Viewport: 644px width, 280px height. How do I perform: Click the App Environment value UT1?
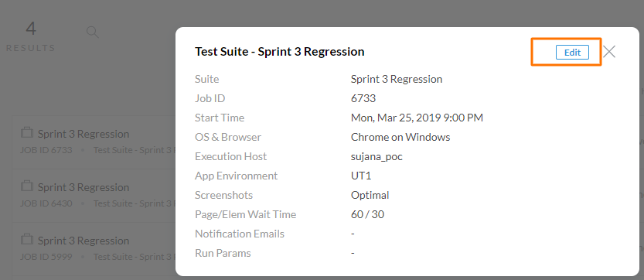[x=361, y=176]
